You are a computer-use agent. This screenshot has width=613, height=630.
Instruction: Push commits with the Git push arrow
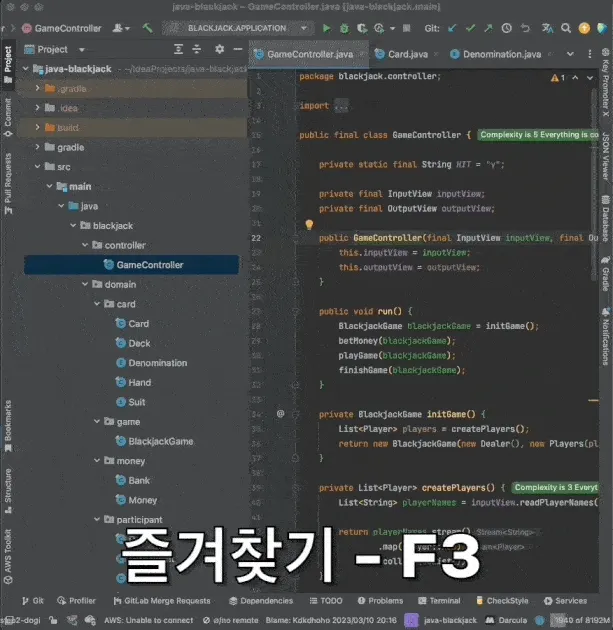pyautogui.click(x=488, y=28)
